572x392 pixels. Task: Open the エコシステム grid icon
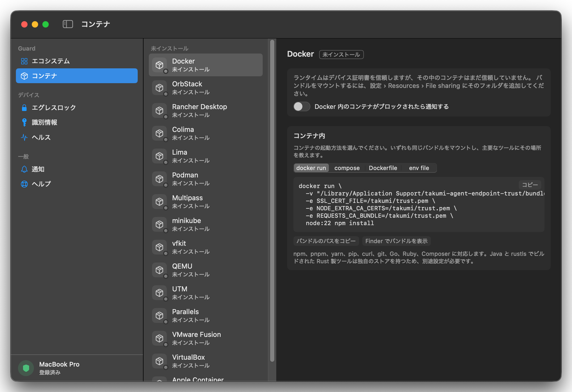click(x=24, y=61)
